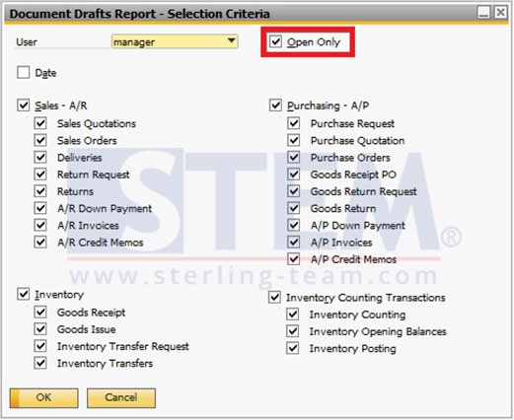Uncheck Sales Quotations
The image size is (514, 420).
coord(40,123)
